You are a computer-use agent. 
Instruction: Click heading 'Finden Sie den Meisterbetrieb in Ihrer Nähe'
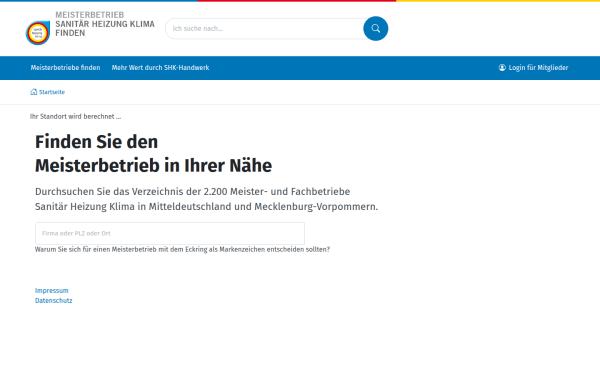(153, 154)
